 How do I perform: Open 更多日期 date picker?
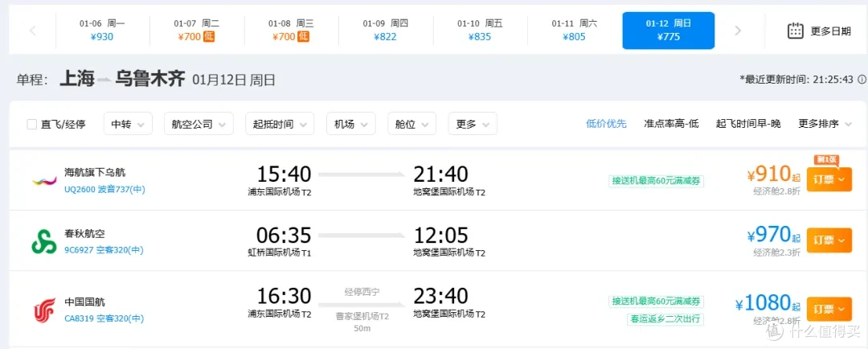pyautogui.click(x=819, y=31)
